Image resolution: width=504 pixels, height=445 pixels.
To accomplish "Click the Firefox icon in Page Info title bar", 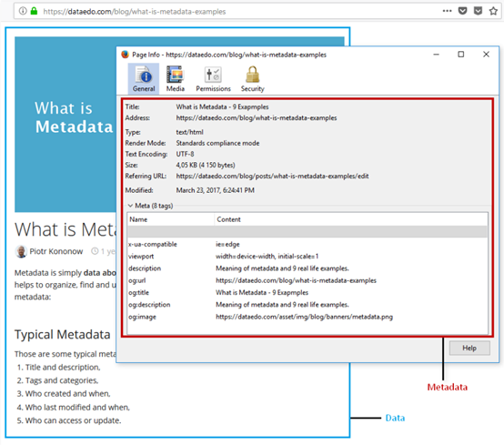I will point(125,55).
